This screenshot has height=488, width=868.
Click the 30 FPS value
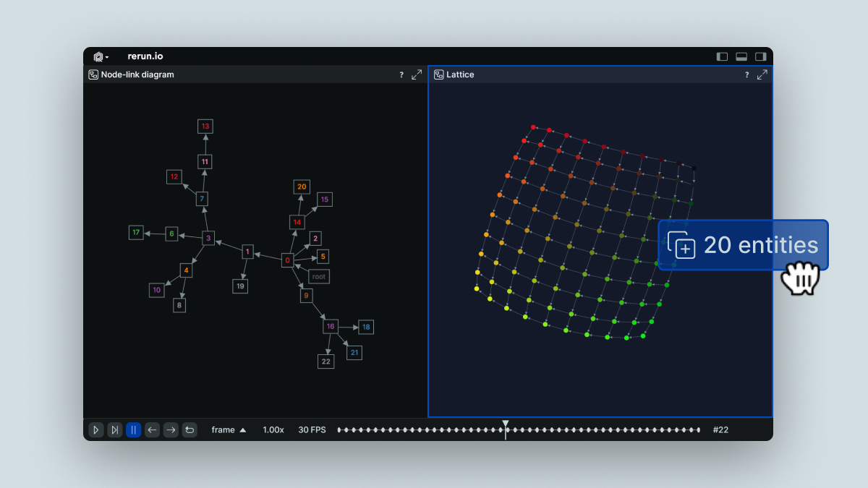312,430
